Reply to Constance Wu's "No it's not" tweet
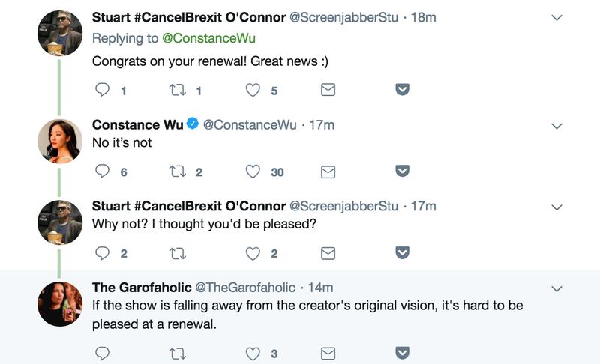Viewport: 600px width, 364px height. coord(103,172)
